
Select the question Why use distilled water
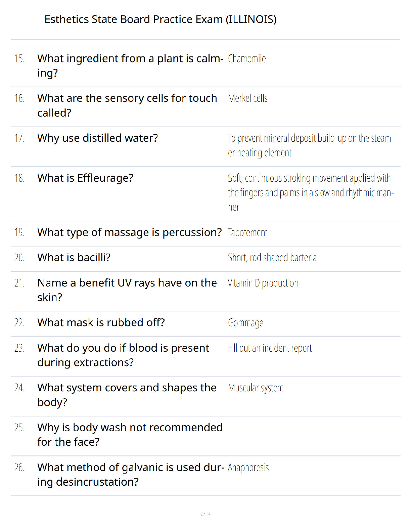click(98, 138)
